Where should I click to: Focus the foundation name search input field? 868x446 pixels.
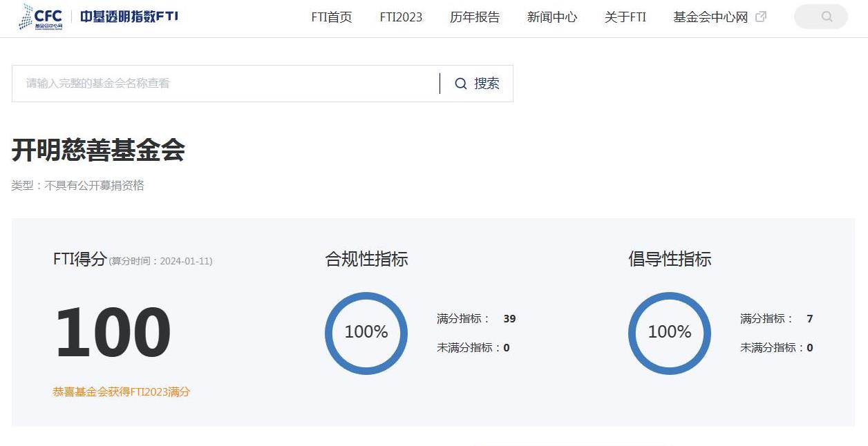pos(225,84)
